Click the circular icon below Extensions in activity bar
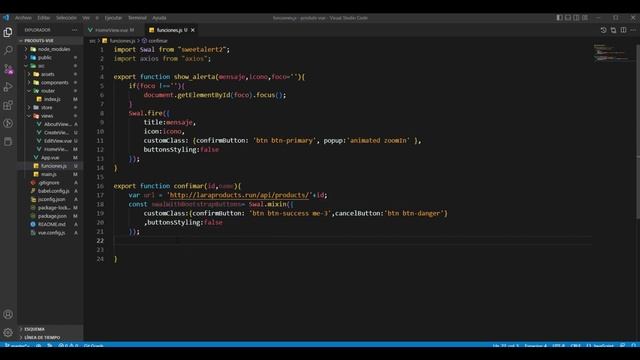 point(8,123)
